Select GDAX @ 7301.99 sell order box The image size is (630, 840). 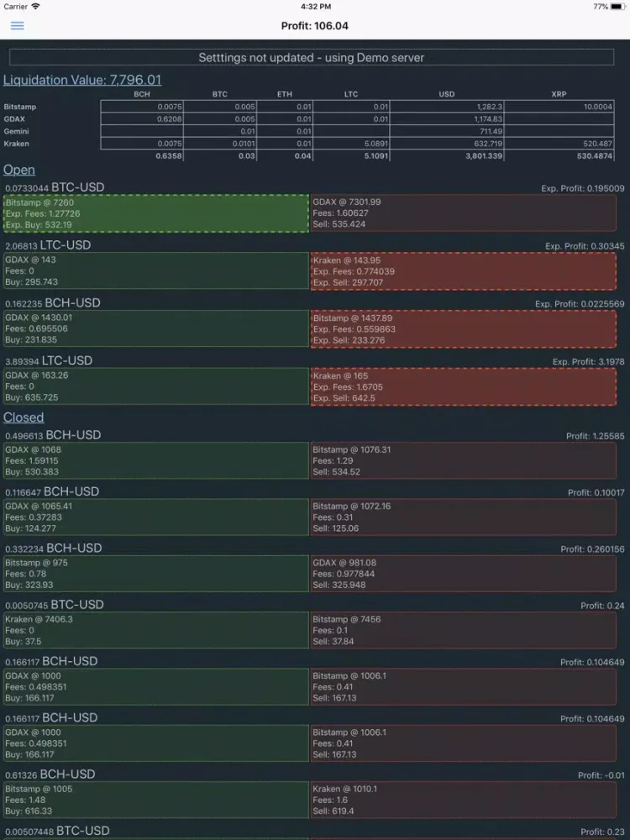[x=463, y=213]
